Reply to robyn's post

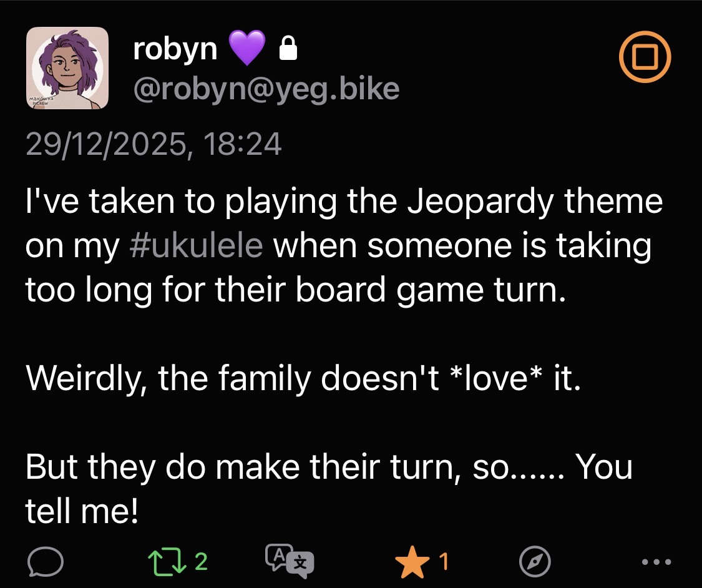46,563
